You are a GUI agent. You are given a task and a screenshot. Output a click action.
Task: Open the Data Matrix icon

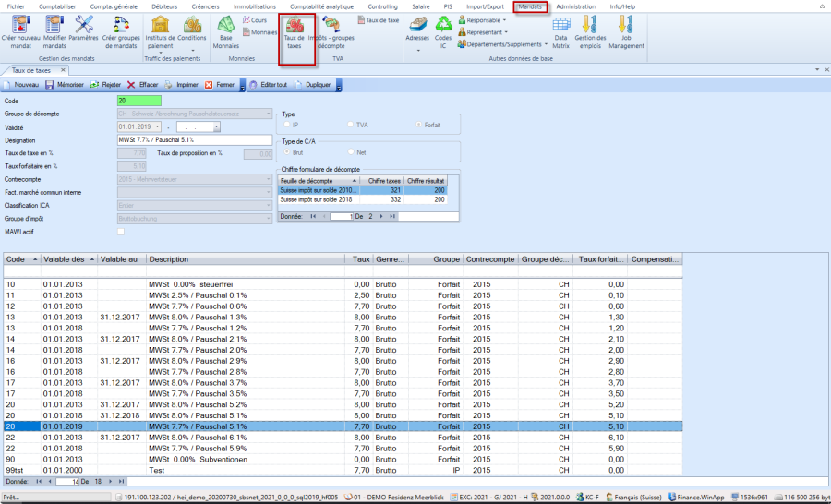(560, 26)
